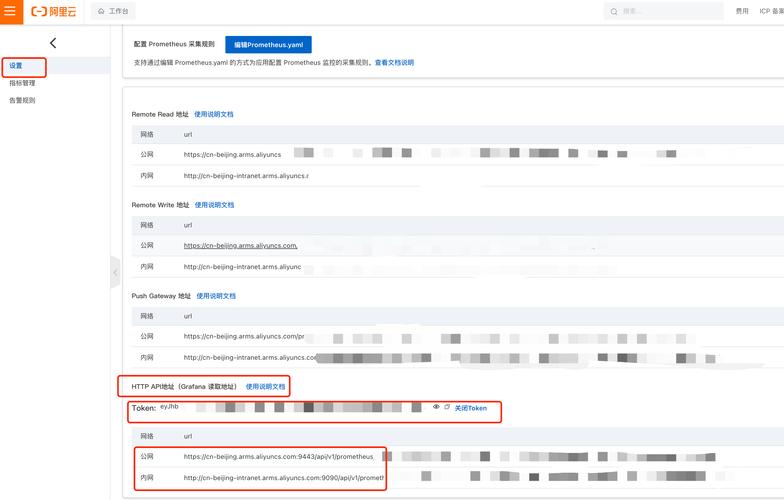Select Push Gateway 内网 URL text
Screen dimensions: 784x500
pos(250,358)
